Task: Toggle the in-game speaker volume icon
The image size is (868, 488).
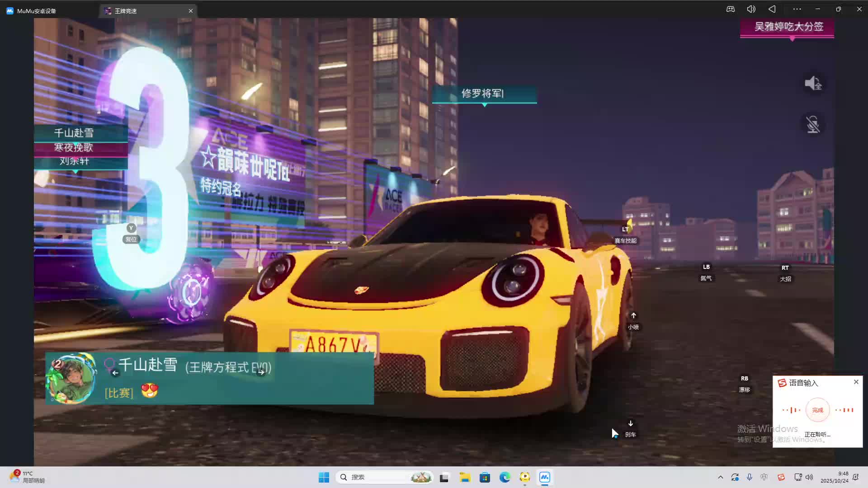Action: (813, 83)
